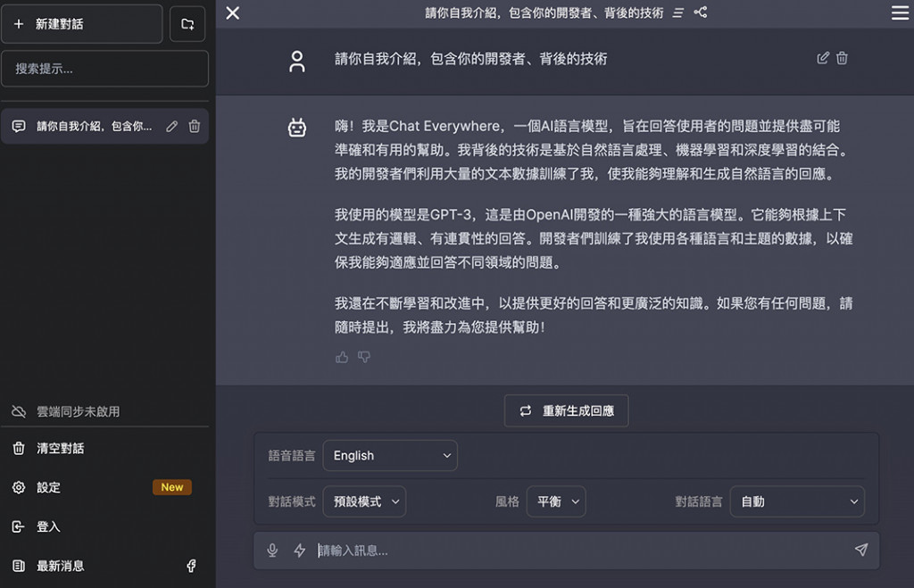Delete sidebar conversation with trash icon

point(195,127)
